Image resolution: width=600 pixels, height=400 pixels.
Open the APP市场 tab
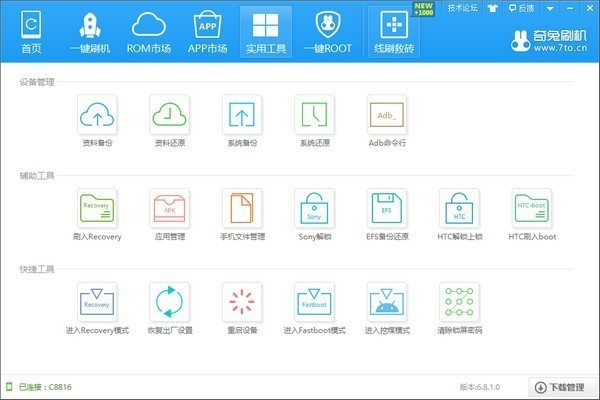click(x=207, y=32)
